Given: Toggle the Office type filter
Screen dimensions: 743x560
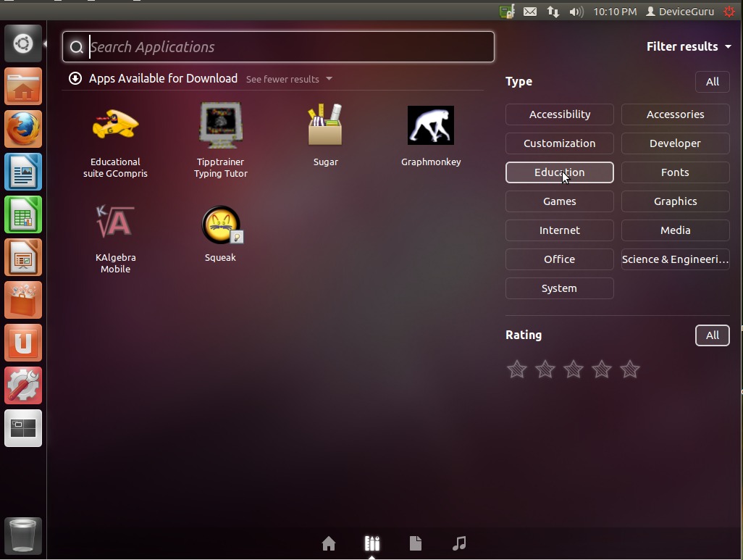Looking at the screenshot, I should 560,259.
